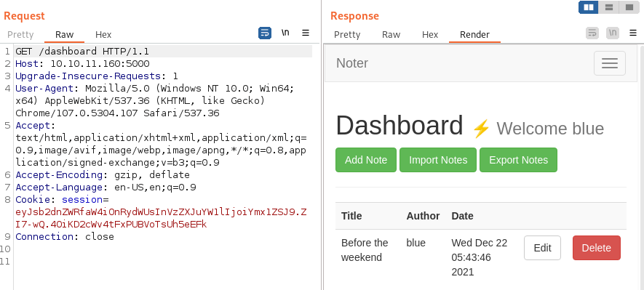Click the Response panel title

pos(355,16)
